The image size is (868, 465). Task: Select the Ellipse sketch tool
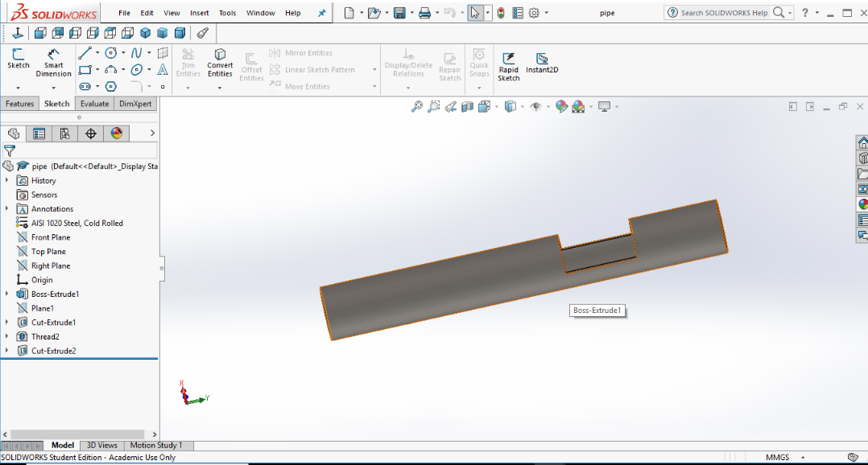[x=136, y=70]
